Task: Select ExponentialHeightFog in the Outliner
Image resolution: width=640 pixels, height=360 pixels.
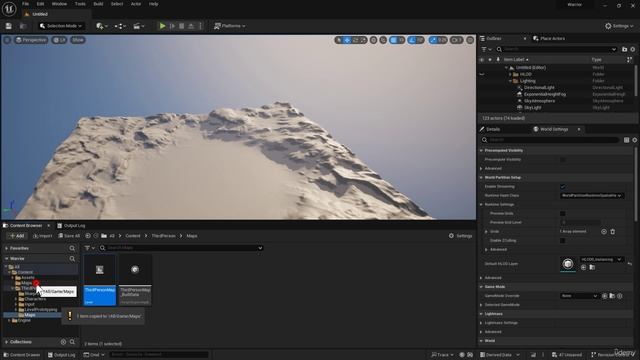Action: (x=544, y=94)
